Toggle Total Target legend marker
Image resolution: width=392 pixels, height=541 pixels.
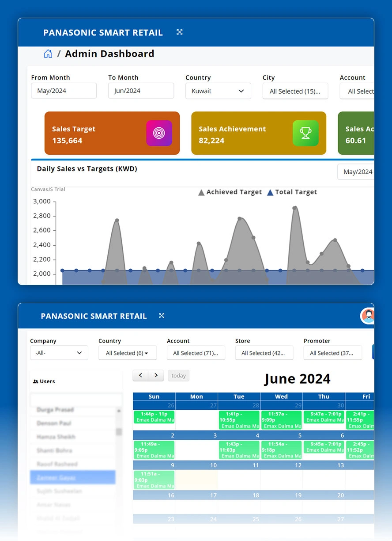pos(270,193)
